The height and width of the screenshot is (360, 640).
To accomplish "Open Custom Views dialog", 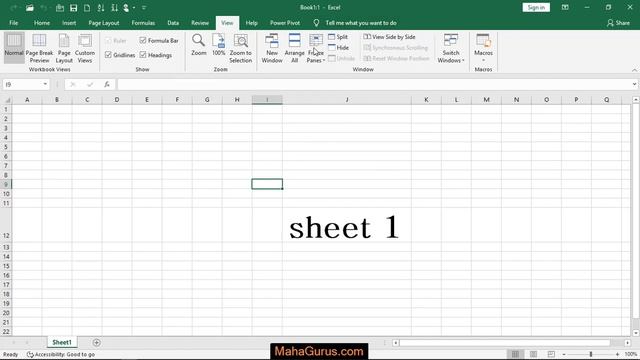I will click(x=85, y=48).
